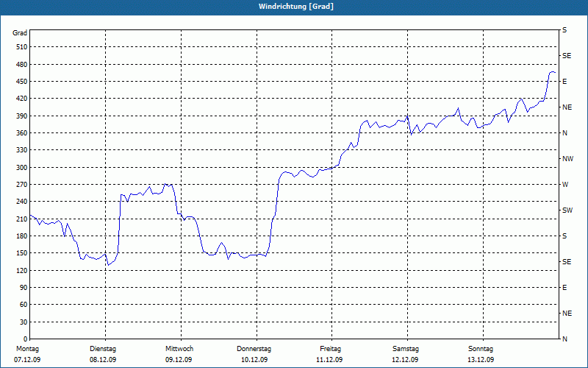The height and width of the screenshot is (368, 588).
Task: Pick the date 13.12.09
Action: [x=481, y=360]
